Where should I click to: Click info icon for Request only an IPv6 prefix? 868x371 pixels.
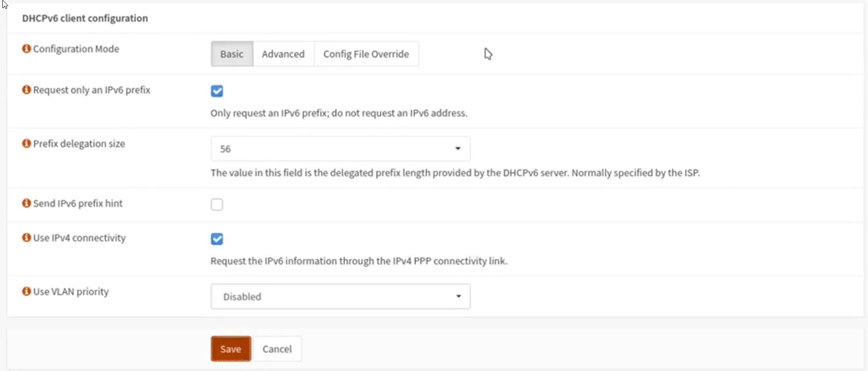click(27, 90)
